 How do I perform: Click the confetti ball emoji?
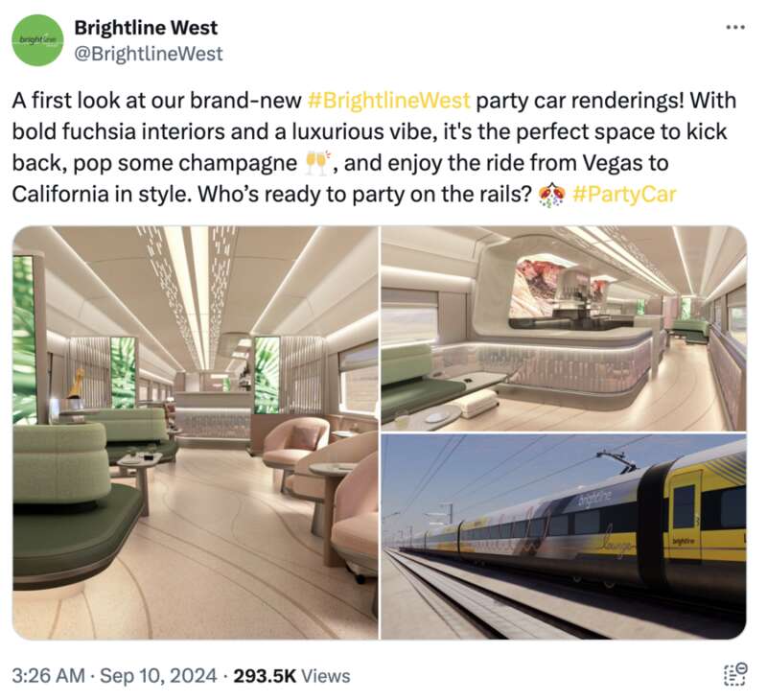[552, 195]
